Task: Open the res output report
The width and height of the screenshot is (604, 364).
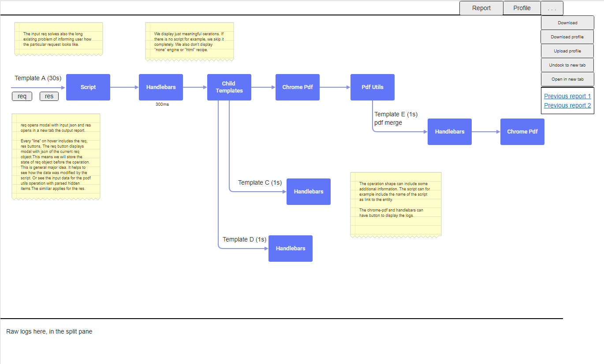Action: [49, 96]
